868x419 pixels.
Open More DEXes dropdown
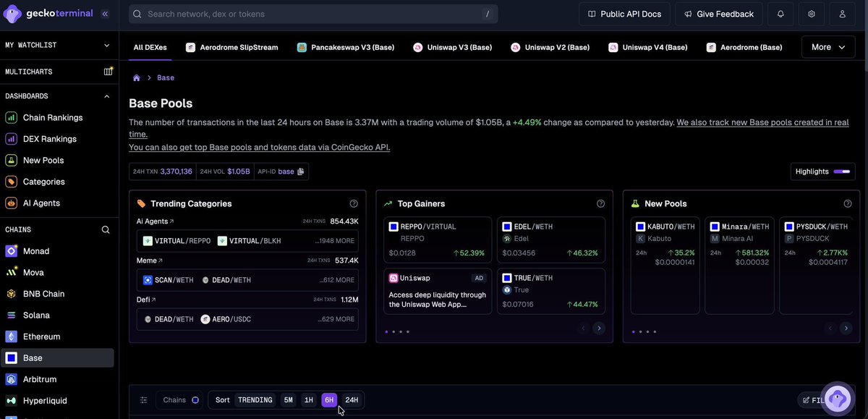coord(828,47)
